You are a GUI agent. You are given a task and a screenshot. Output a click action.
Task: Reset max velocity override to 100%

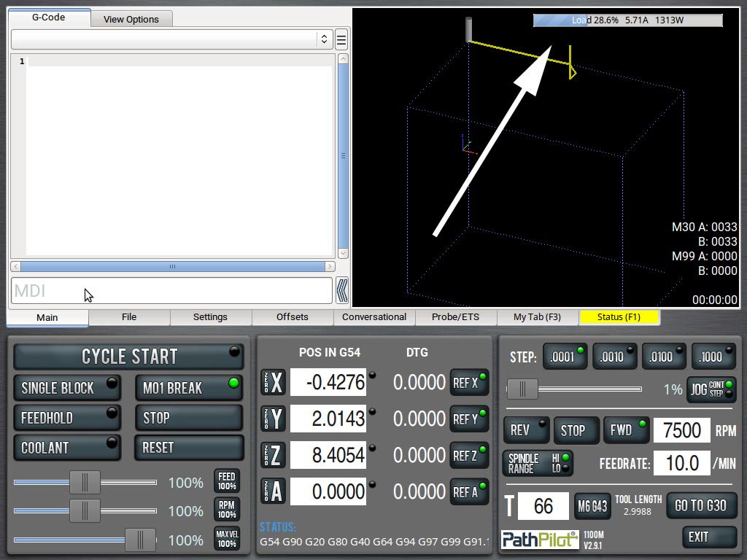tap(227, 540)
